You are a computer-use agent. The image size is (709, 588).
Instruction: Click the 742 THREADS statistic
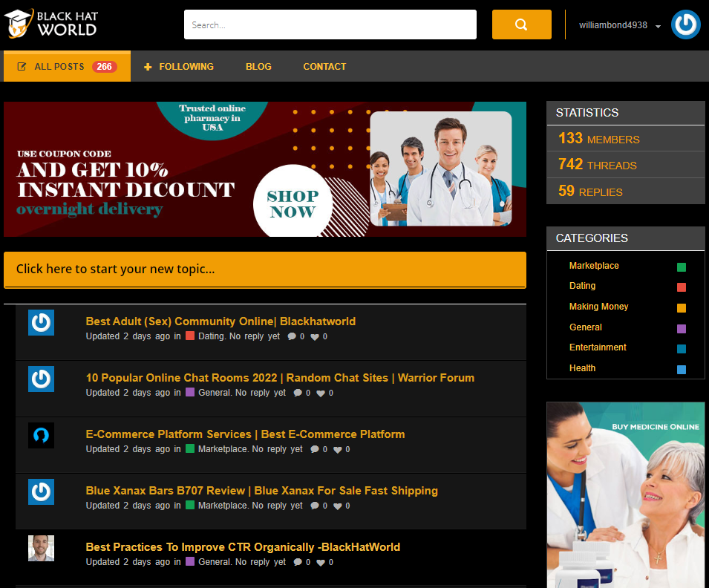click(598, 165)
